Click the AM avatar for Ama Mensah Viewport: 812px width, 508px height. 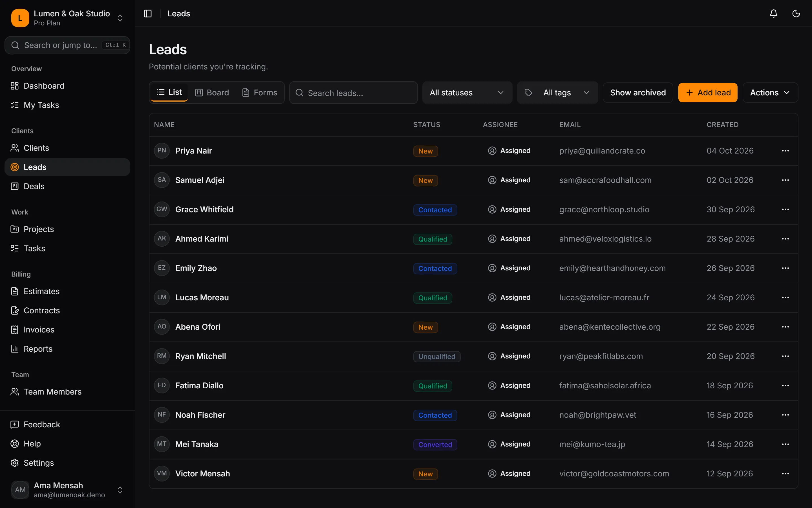tap(20, 490)
